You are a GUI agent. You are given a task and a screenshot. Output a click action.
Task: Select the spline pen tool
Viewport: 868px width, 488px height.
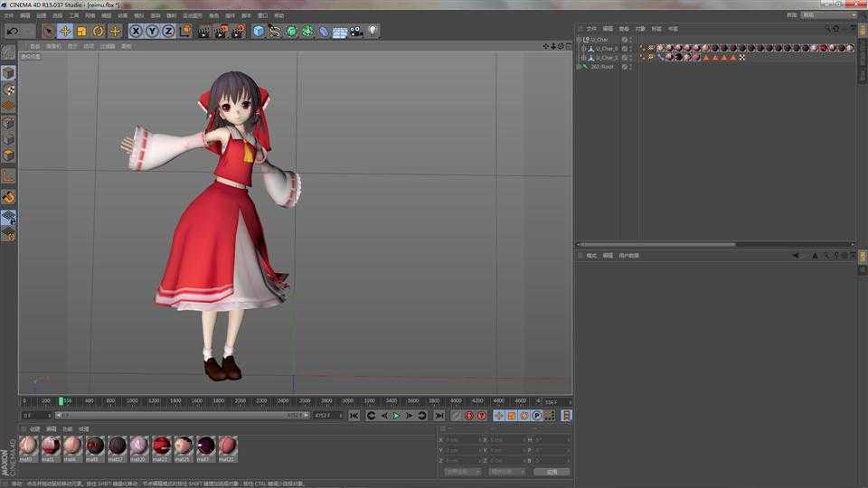tap(275, 32)
